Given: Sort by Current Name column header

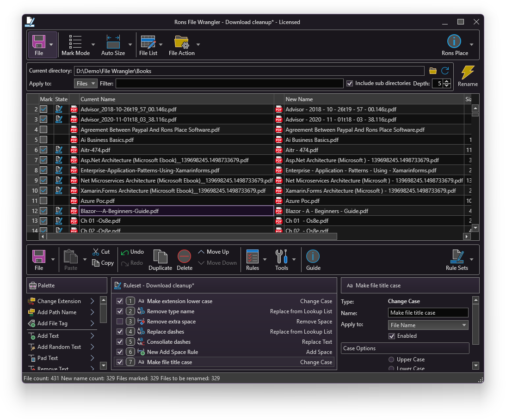Looking at the screenshot, I should (176, 99).
